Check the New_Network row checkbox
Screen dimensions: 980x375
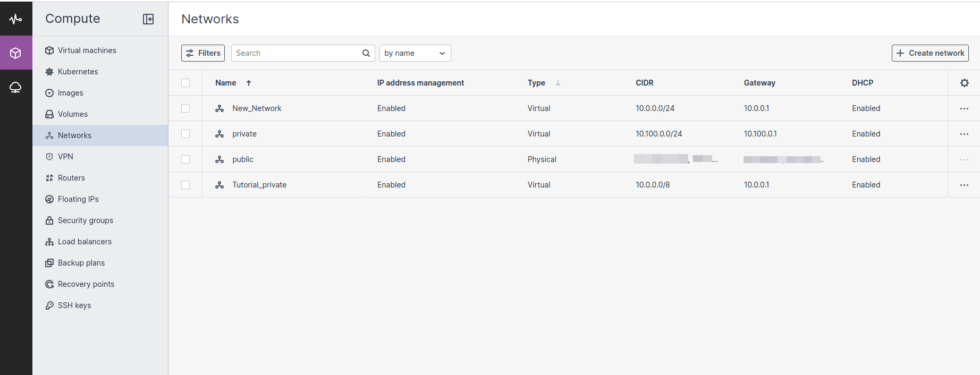pyautogui.click(x=185, y=108)
